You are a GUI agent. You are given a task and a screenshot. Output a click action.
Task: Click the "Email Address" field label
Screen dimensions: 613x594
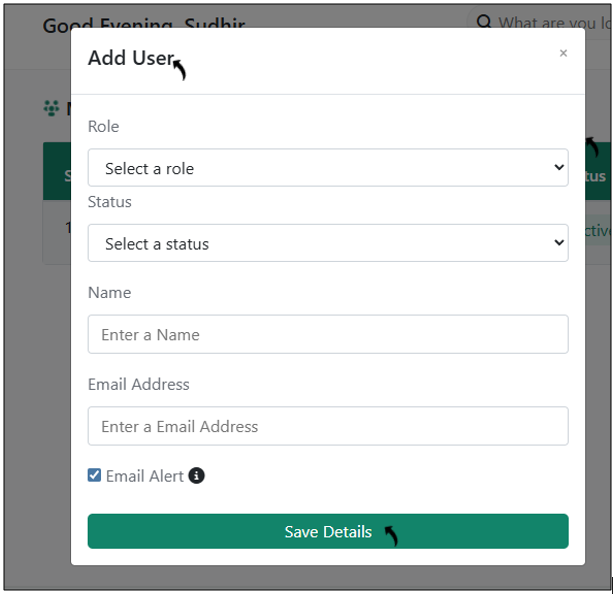coord(138,384)
